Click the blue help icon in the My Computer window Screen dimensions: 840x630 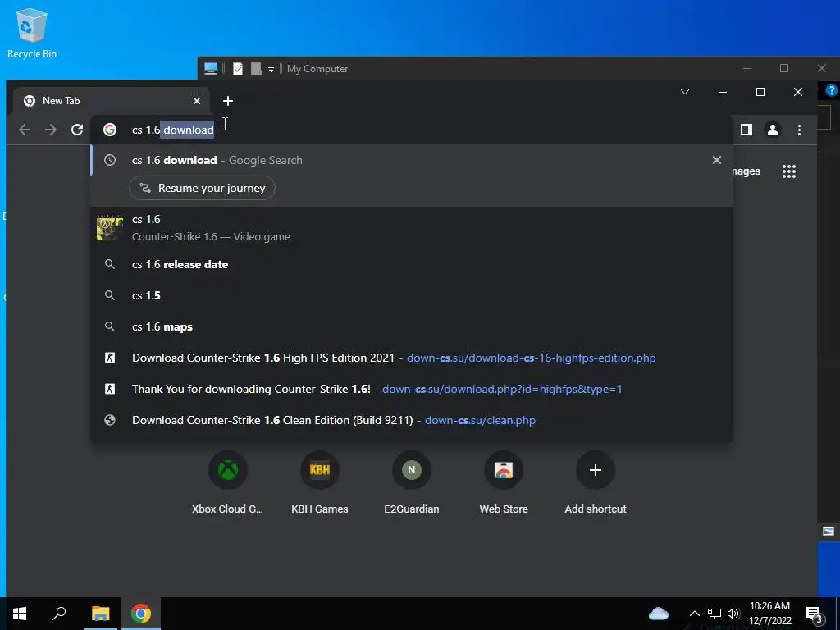click(x=832, y=90)
